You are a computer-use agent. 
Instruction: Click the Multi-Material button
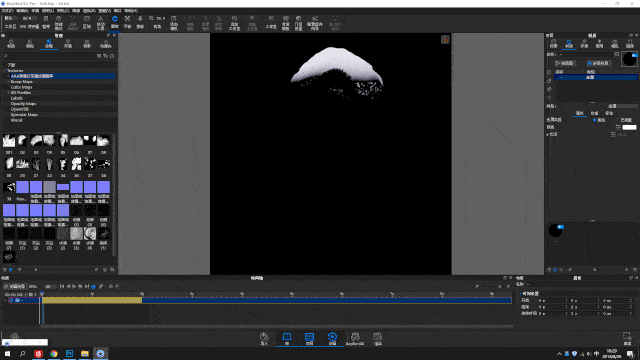tap(599, 63)
